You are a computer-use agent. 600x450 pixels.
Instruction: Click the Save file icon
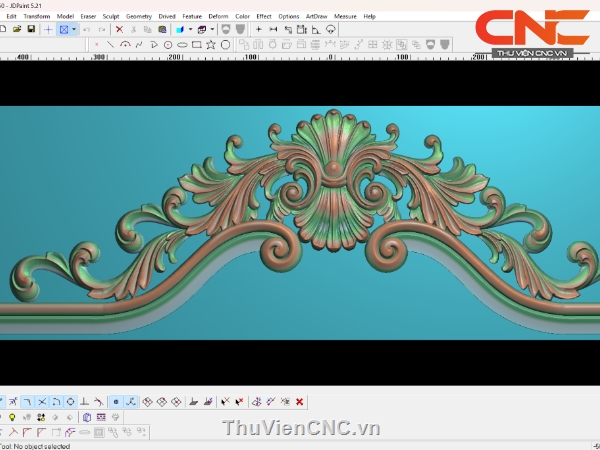pyautogui.click(x=31, y=30)
